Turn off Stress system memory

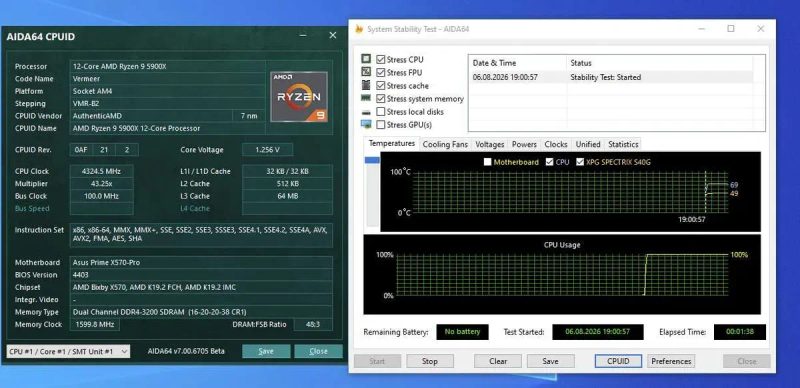(381, 99)
